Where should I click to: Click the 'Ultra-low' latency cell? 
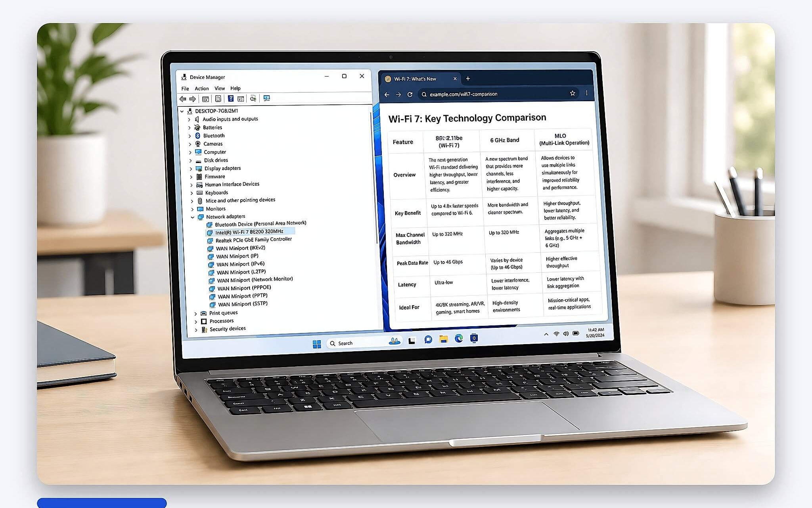point(444,283)
